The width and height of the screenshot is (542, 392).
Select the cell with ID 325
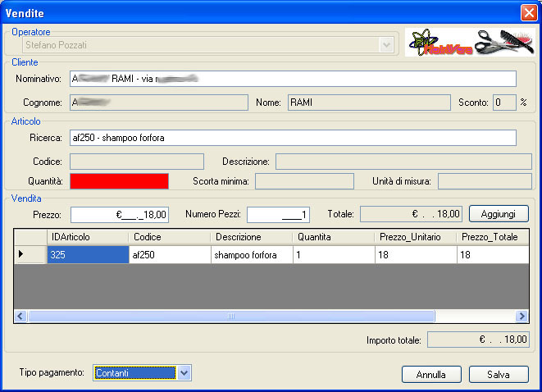(88, 255)
